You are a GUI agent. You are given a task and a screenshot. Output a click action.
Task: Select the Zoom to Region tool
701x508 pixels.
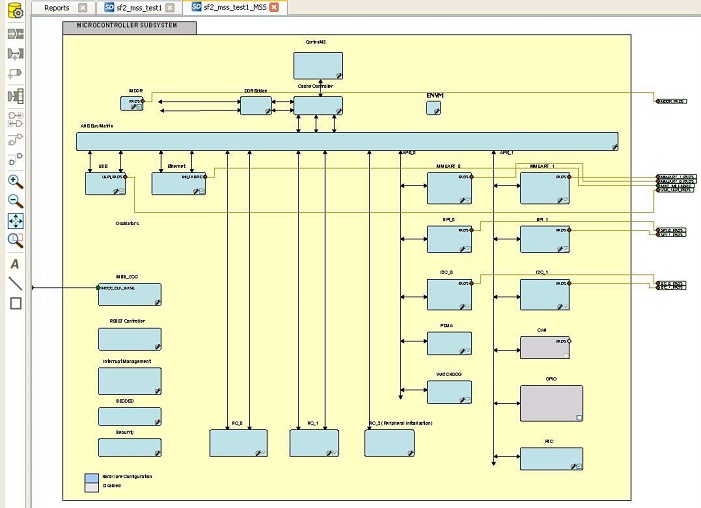15,241
